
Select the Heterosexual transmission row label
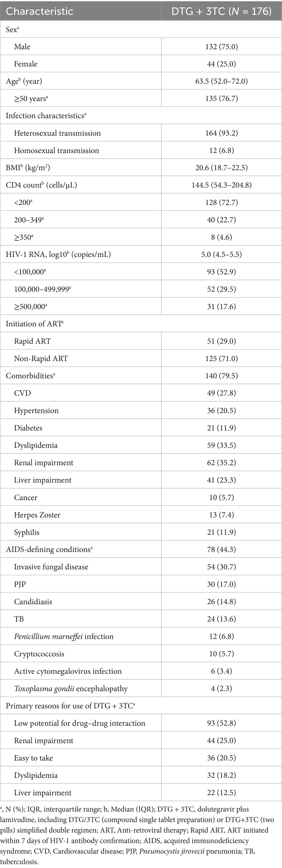click(57, 133)
